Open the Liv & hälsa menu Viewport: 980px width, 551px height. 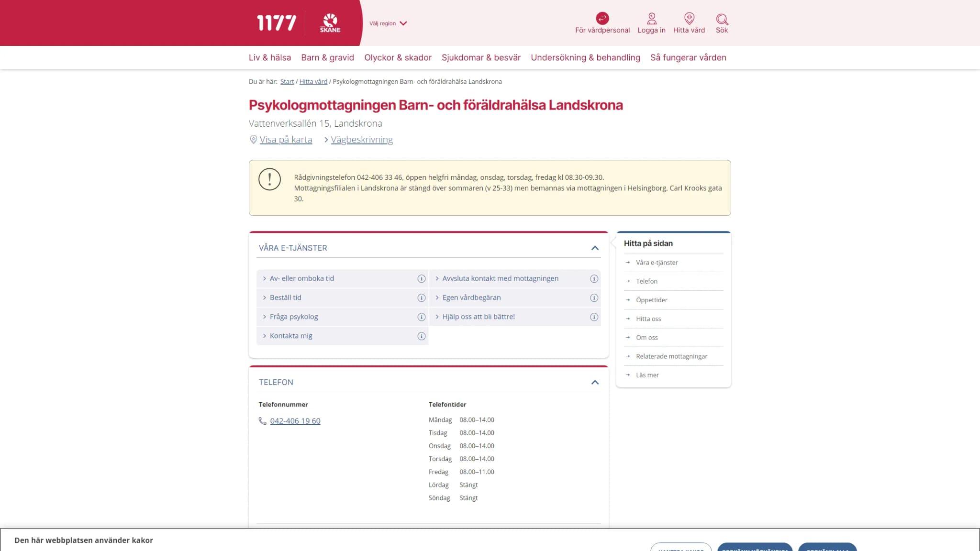[x=270, y=57]
